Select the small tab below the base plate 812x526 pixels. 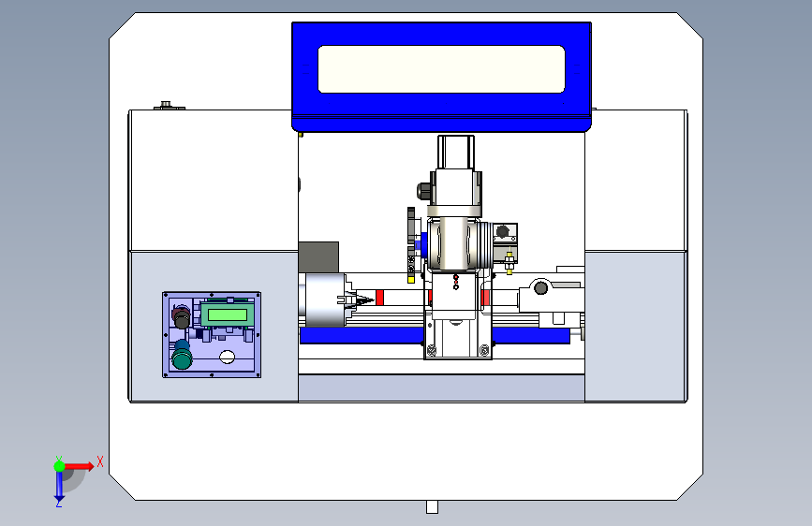pos(432,507)
